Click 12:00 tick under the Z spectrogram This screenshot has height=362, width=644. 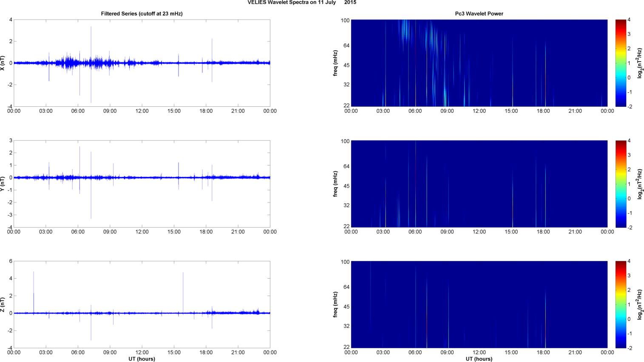[479, 353]
